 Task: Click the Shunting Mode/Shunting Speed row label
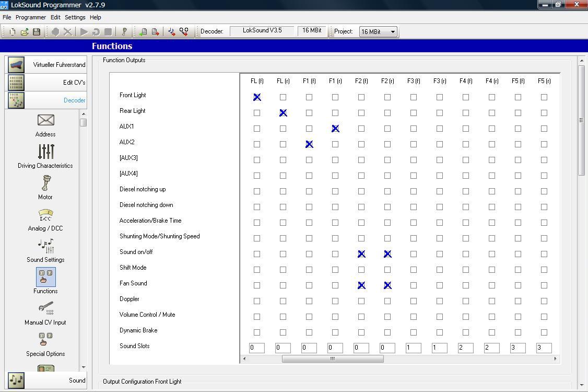(159, 236)
